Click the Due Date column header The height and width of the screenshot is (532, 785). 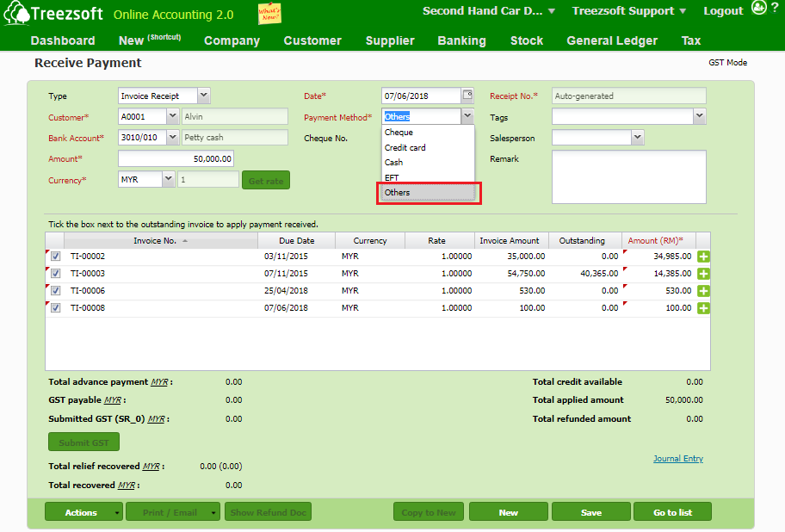pyautogui.click(x=296, y=241)
